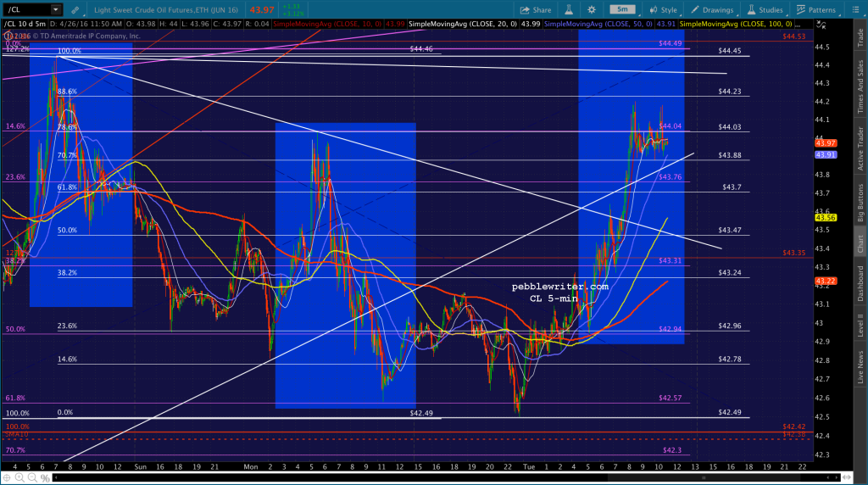Click the purple 43.91 price axis bubble
This screenshot has height=485, width=868.
826,155
